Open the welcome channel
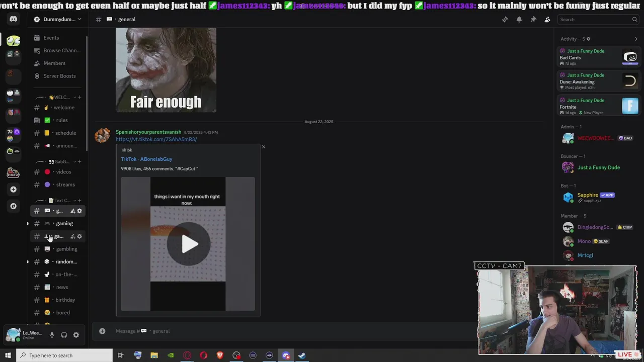Image resolution: width=644 pixels, height=362 pixels. 58,108
